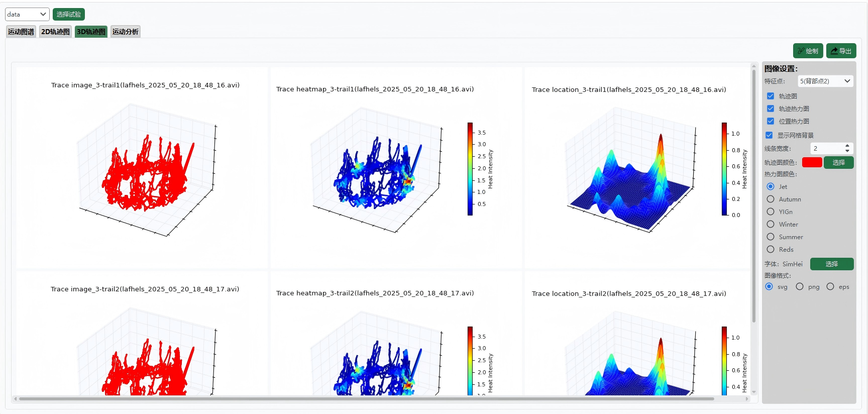Click the Trace image_3-trail2 plot
The height and width of the screenshot is (414, 868).
pos(143,334)
